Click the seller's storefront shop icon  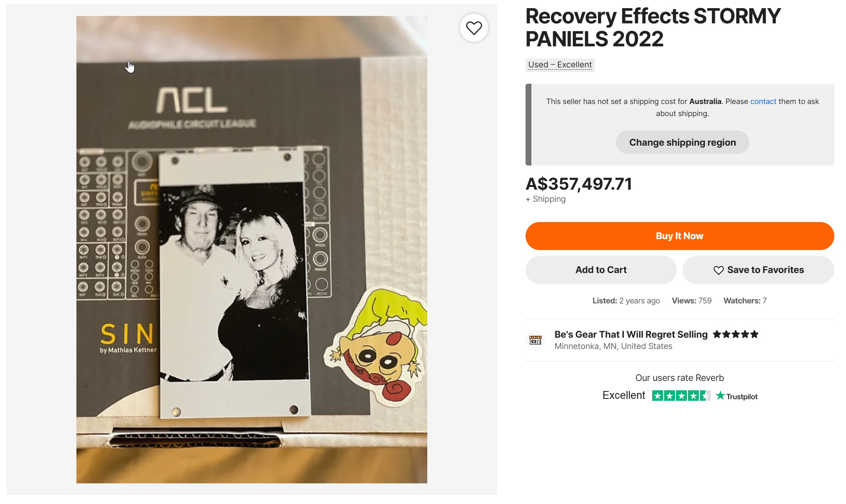click(535, 340)
